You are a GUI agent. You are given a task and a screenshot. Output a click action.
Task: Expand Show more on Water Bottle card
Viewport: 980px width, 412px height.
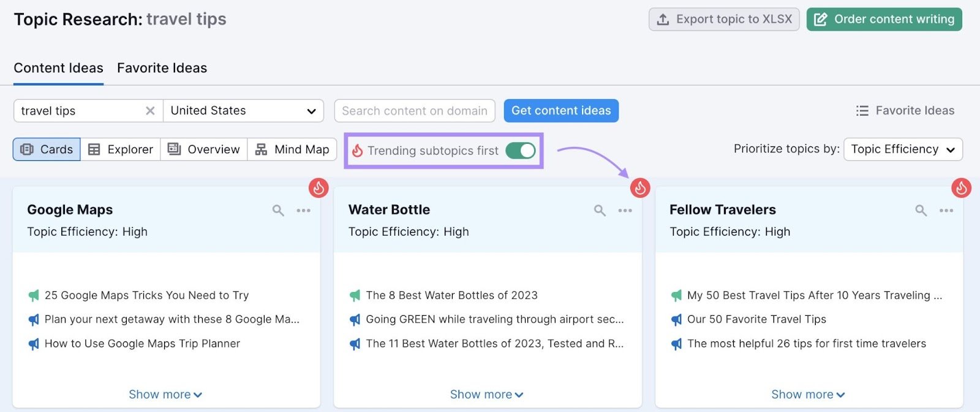point(487,395)
